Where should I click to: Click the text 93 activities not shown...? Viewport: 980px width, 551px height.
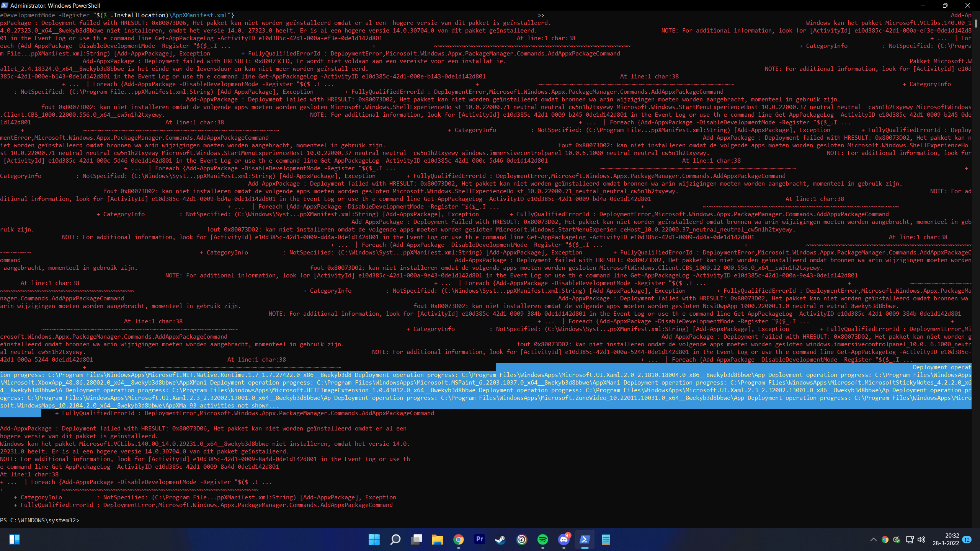[x=234, y=406]
